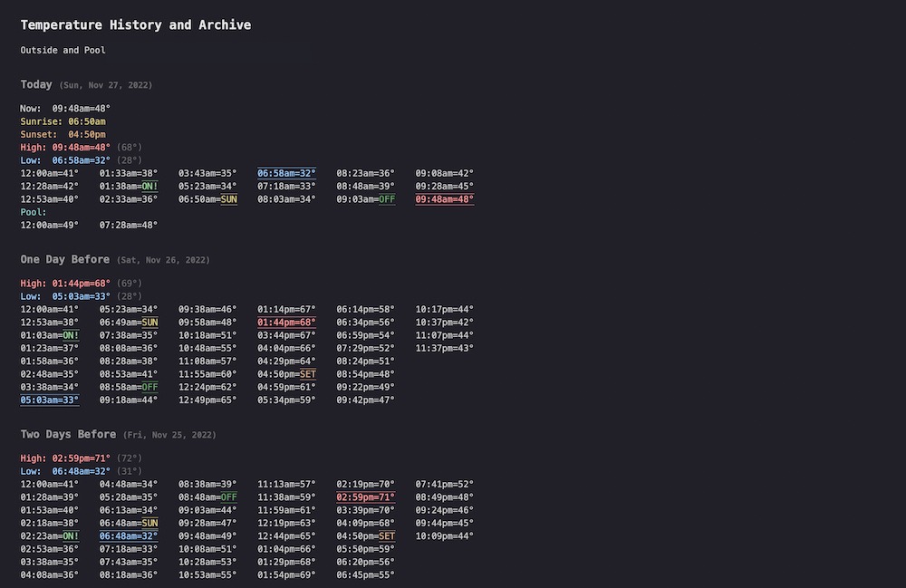Click the highlighted 06:48am=32° Friday low
The width and height of the screenshot is (906, 588).
pyautogui.click(x=129, y=536)
